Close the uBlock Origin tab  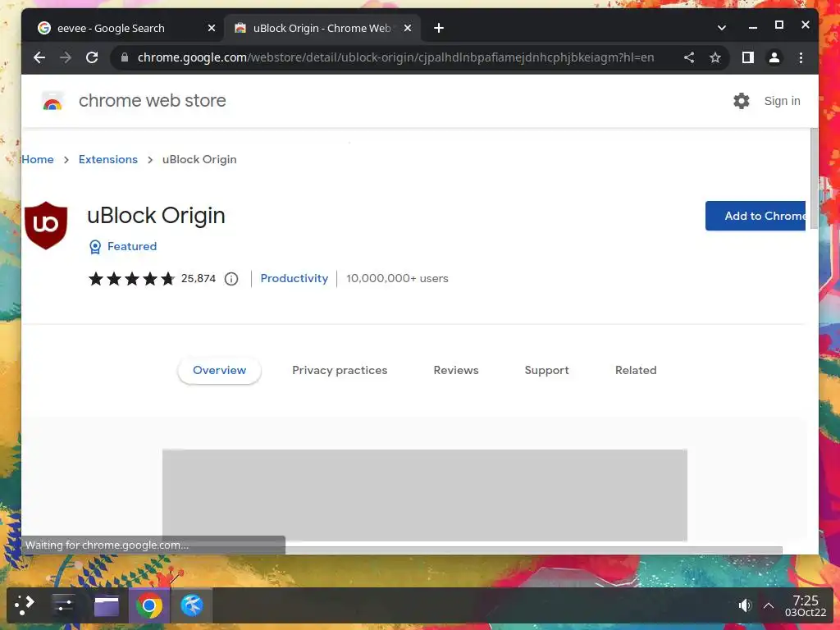pos(408,28)
